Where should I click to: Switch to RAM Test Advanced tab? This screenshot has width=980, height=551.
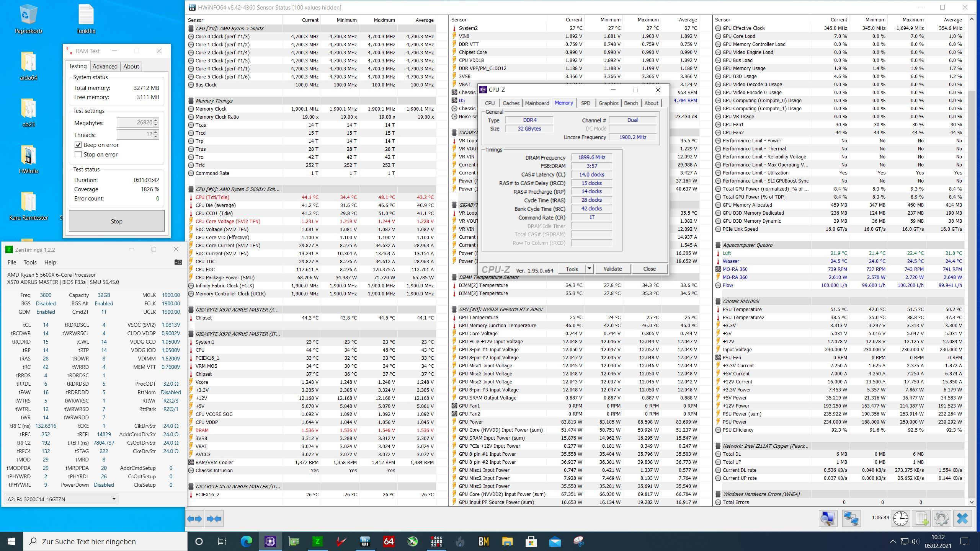105,66
